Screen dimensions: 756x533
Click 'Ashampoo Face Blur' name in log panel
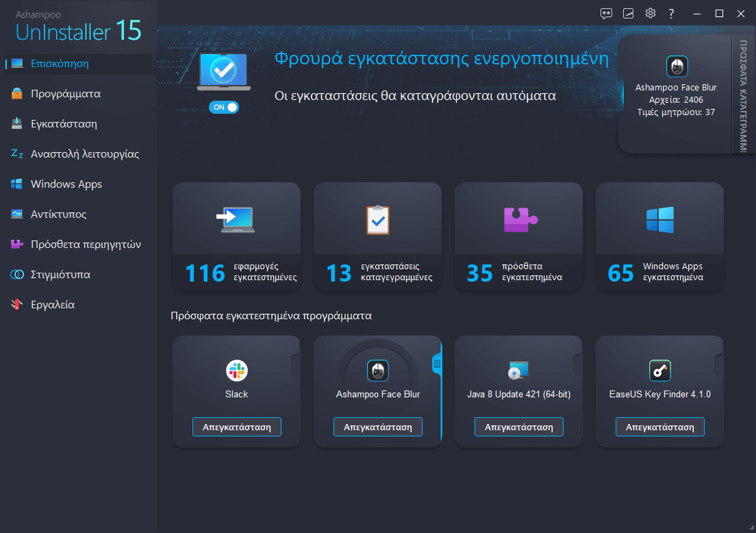coord(676,87)
